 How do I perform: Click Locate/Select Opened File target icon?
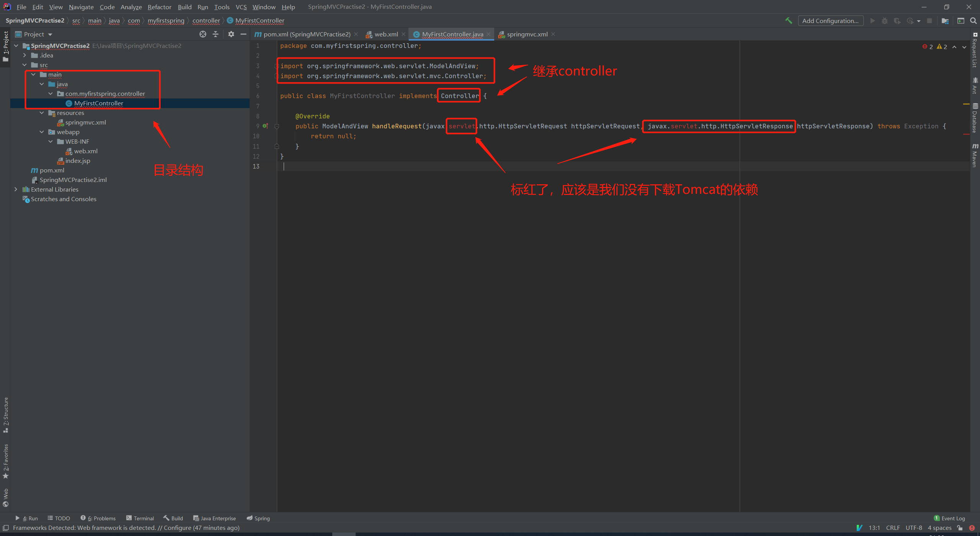(x=203, y=34)
